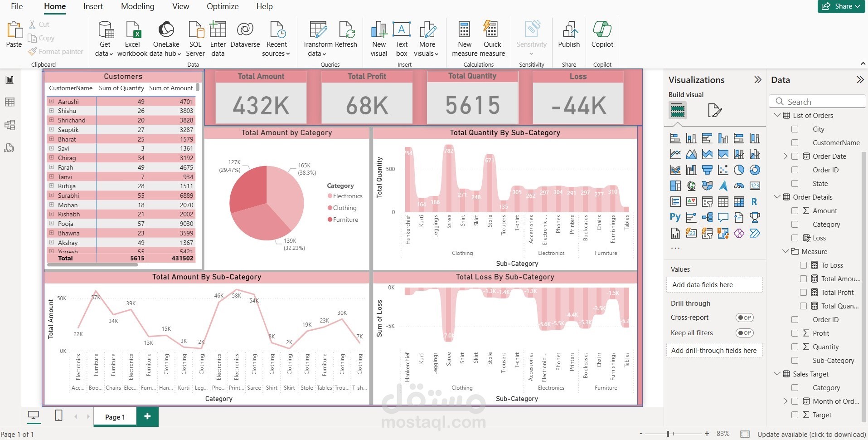Open the Enter data table tool
This screenshot has height=440, width=868.
[x=218, y=39]
